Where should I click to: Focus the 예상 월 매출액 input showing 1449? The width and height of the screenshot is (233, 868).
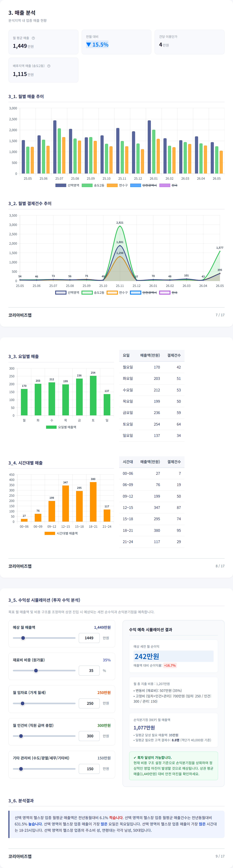[89, 638]
